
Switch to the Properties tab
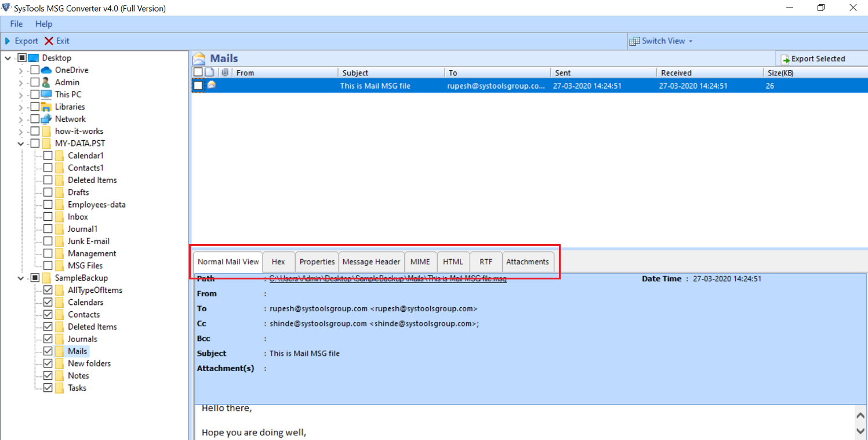[317, 262]
